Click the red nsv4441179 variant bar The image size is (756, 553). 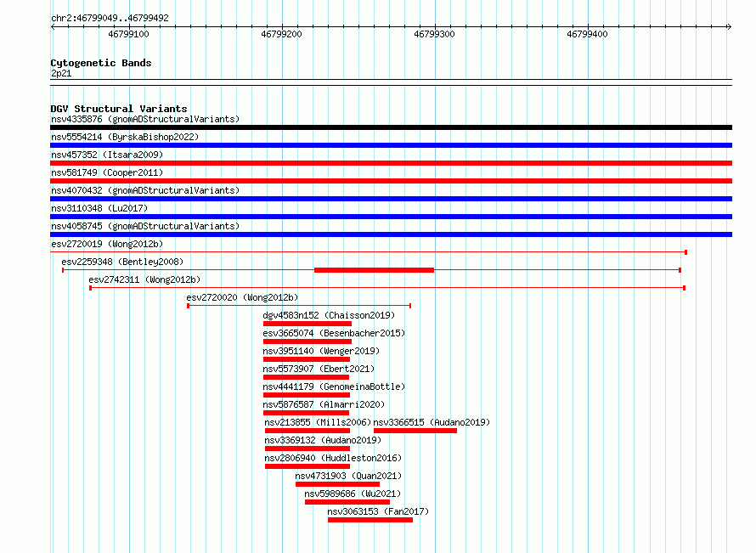click(307, 395)
